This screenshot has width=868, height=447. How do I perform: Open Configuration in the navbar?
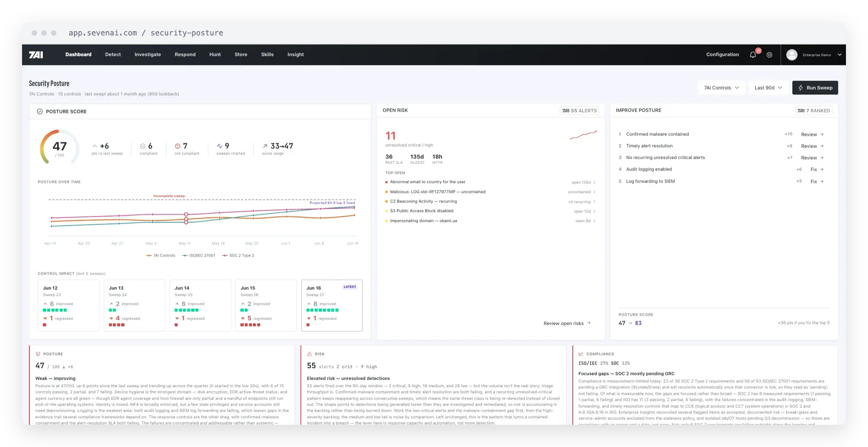click(722, 54)
